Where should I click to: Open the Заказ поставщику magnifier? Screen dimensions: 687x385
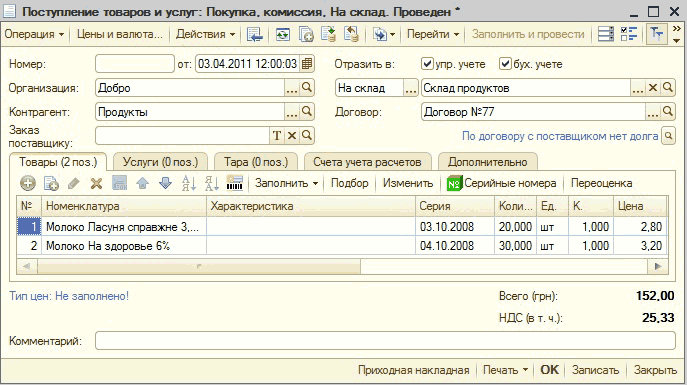click(307, 136)
